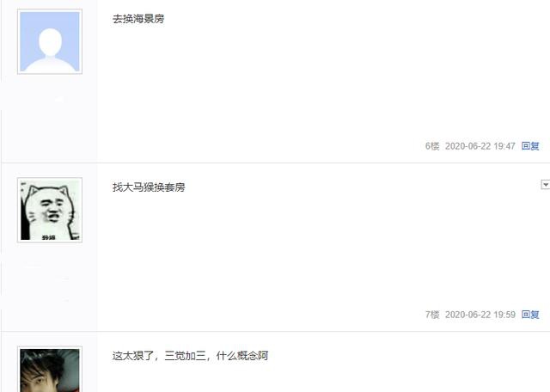
Task: Click the 6楼 floor label
Action: [x=432, y=146]
